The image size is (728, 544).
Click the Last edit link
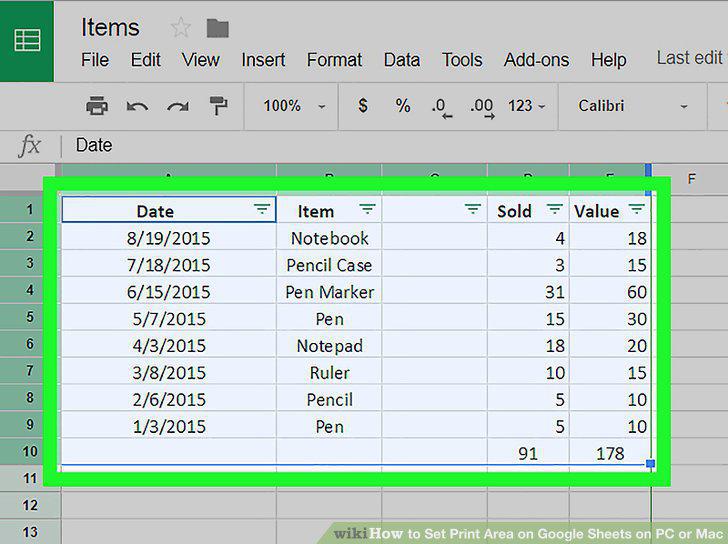pyautogui.click(x=690, y=58)
